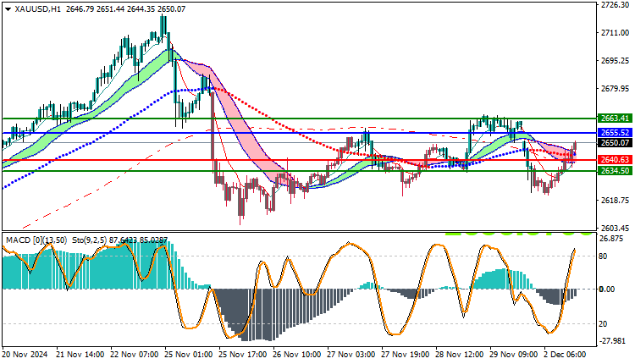Click the 20 stochastic level label

click(604, 324)
